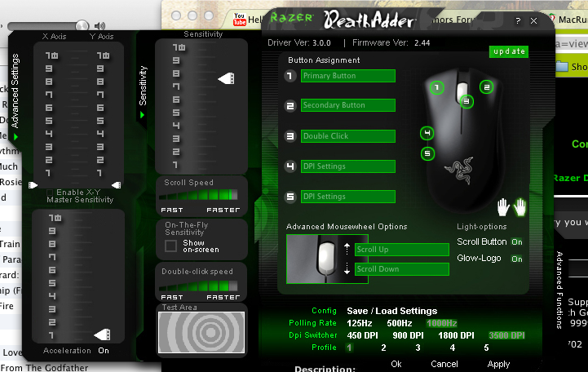This screenshot has height=372, width=588.
Task: Switch to Profile 5
Action: 486,348
